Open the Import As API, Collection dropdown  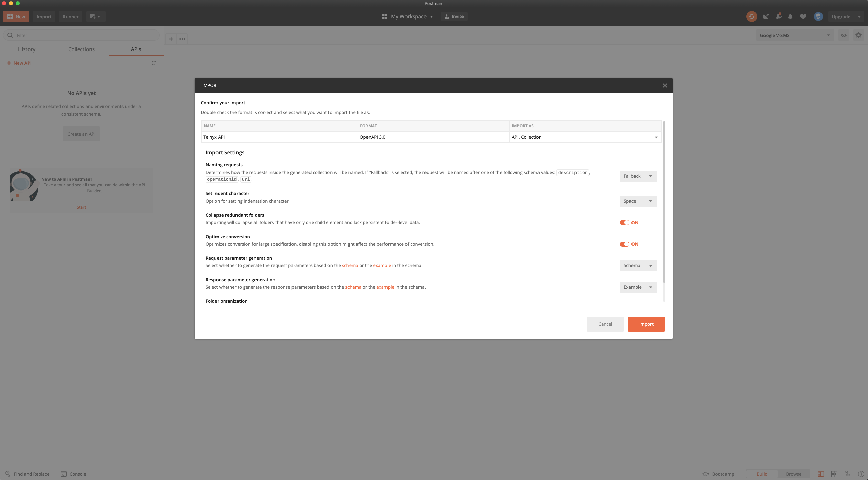[585, 137]
